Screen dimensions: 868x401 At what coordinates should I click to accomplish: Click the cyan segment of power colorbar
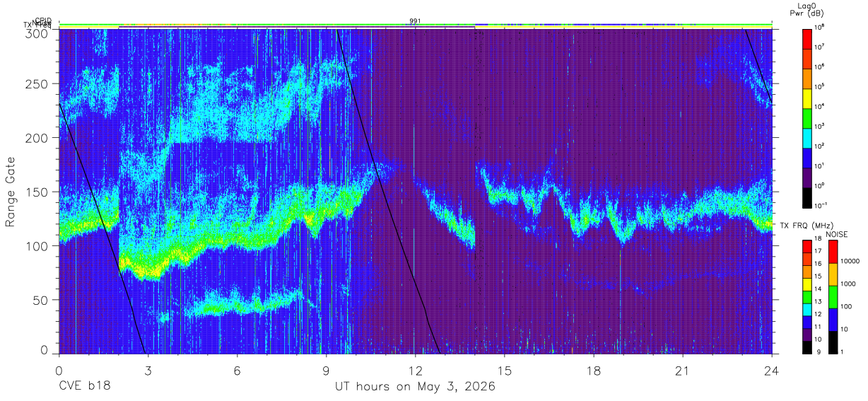point(807,137)
